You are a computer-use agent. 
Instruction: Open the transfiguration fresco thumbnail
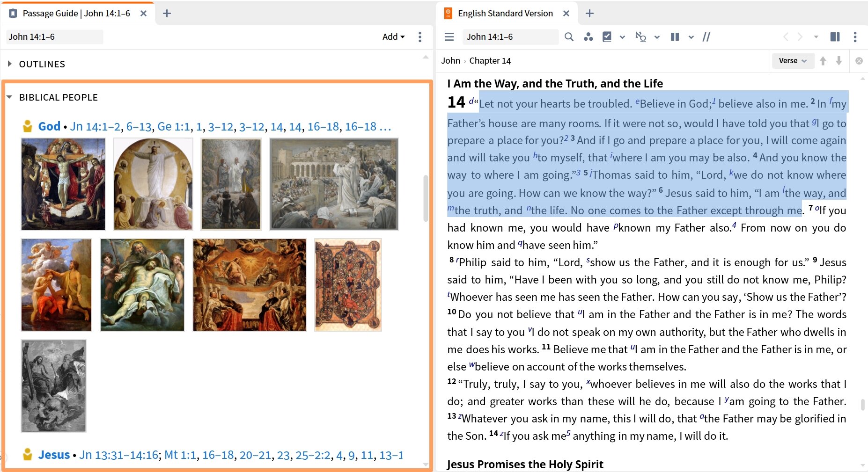(153, 184)
